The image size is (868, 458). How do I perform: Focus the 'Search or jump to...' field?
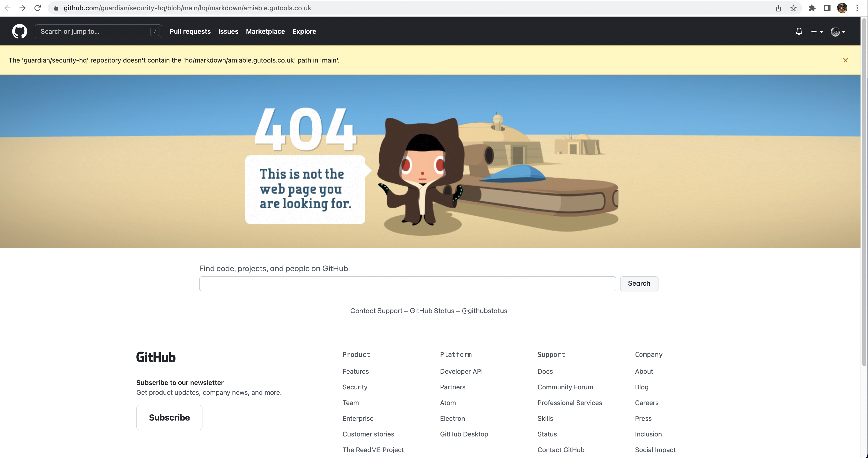pyautogui.click(x=98, y=31)
